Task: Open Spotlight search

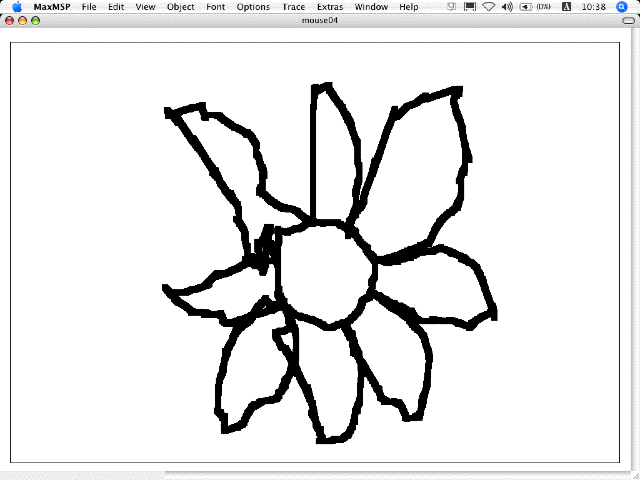Action: [x=621, y=7]
